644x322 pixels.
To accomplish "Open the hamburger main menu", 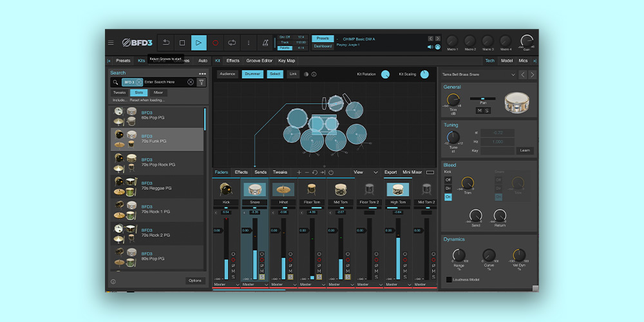I will pyautogui.click(x=111, y=43).
